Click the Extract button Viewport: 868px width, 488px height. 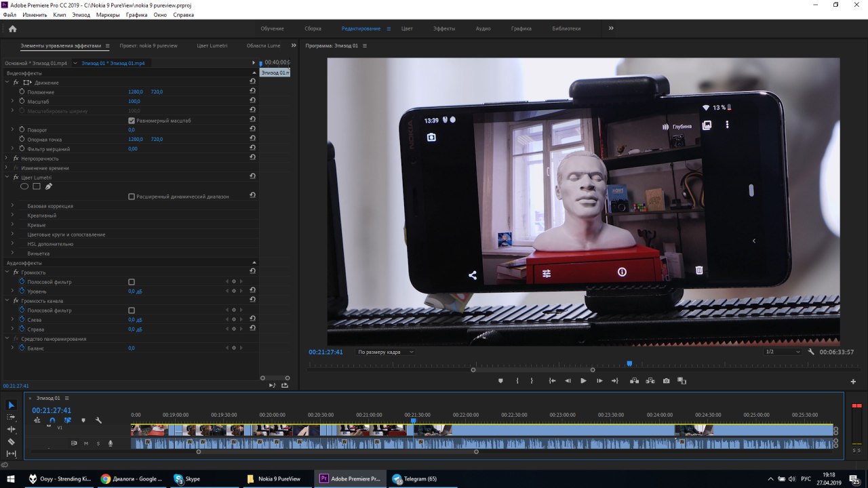coord(650,381)
